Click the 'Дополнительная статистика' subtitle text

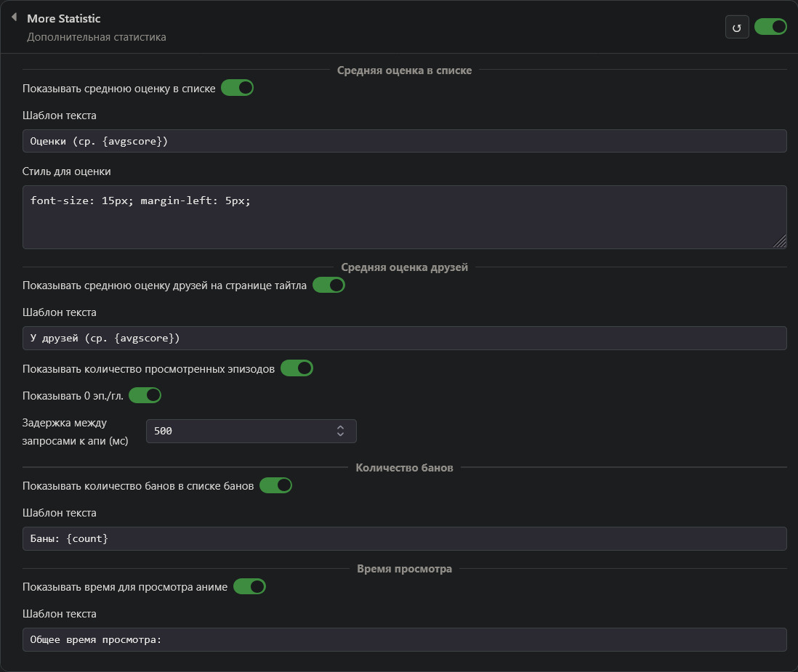tap(97, 36)
